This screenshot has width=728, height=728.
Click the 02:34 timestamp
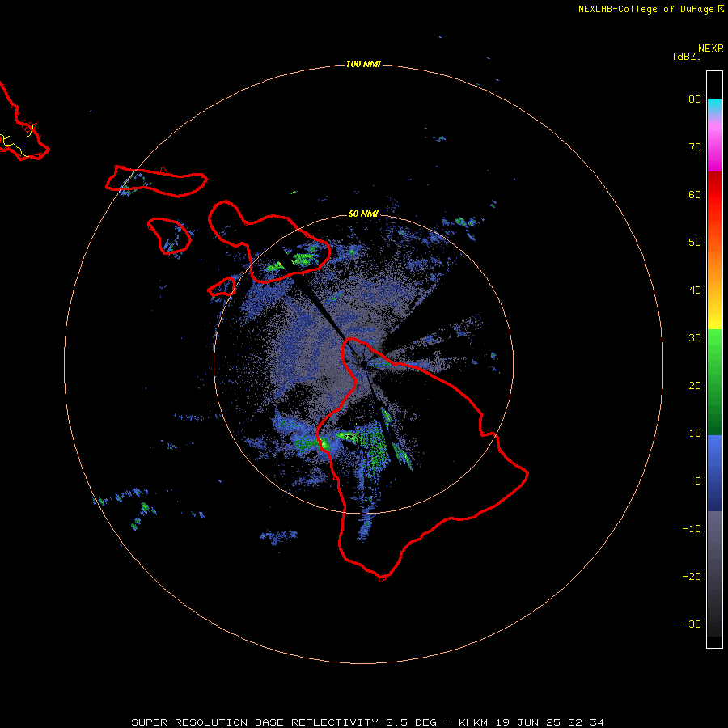click(x=586, y=722)
